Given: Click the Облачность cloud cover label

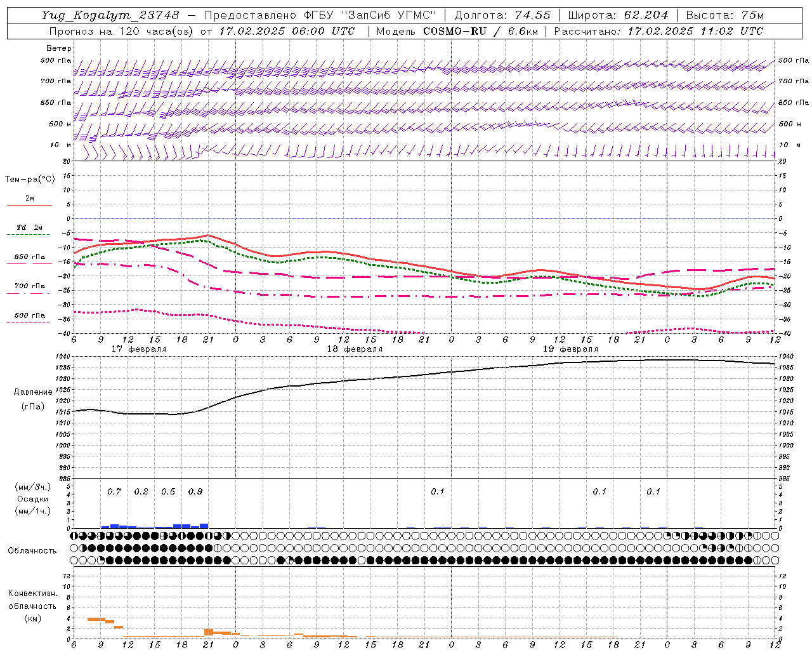Looking at the screenshot, I should (x=32, y=550).
